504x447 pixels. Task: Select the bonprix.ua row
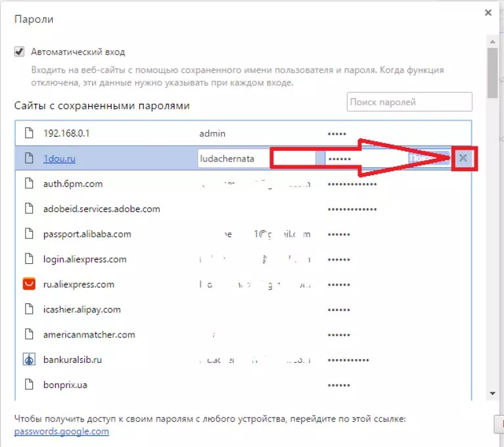(x=243, y=385)
